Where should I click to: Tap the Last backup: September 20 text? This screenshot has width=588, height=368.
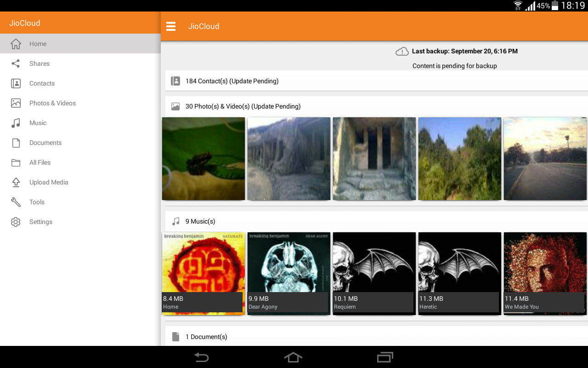(x=465, y=52)
